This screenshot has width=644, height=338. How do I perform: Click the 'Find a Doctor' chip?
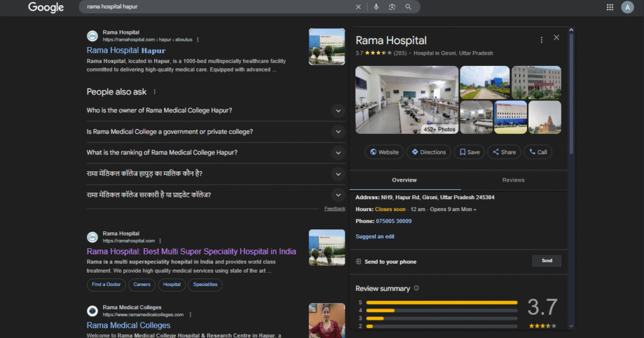click(106, 285)
